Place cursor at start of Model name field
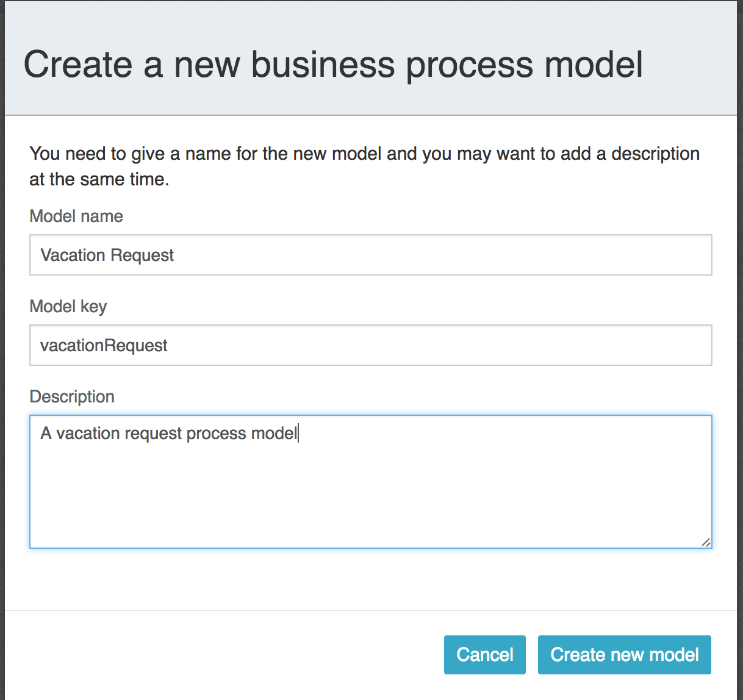The width and height of the screenshot is (743, 700). (41, 255)
